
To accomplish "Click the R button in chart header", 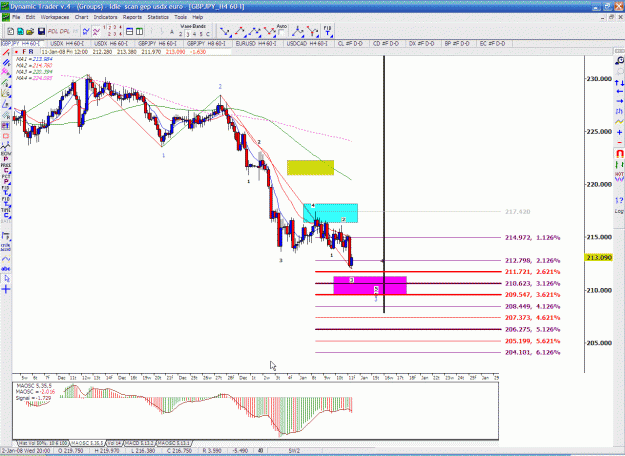I will coord(31,52).
